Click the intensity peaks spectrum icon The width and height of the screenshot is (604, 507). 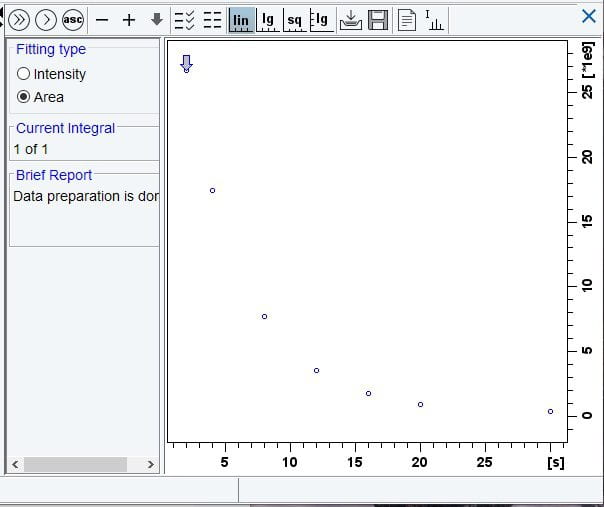(434, 20)
